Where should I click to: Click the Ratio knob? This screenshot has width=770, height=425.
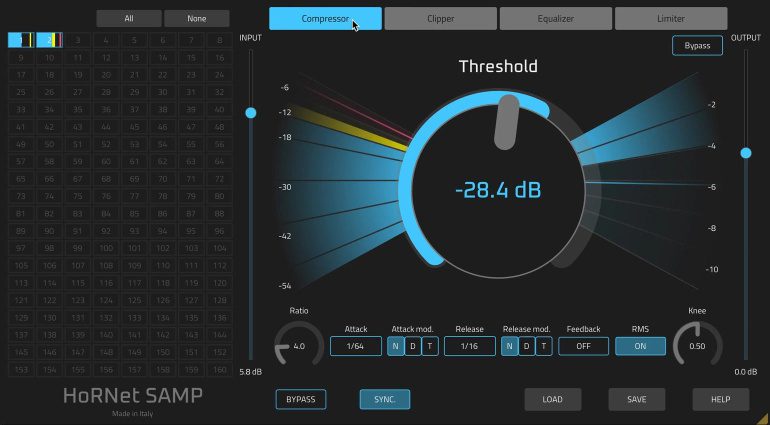pyautogui.click(x=298, y=346)
